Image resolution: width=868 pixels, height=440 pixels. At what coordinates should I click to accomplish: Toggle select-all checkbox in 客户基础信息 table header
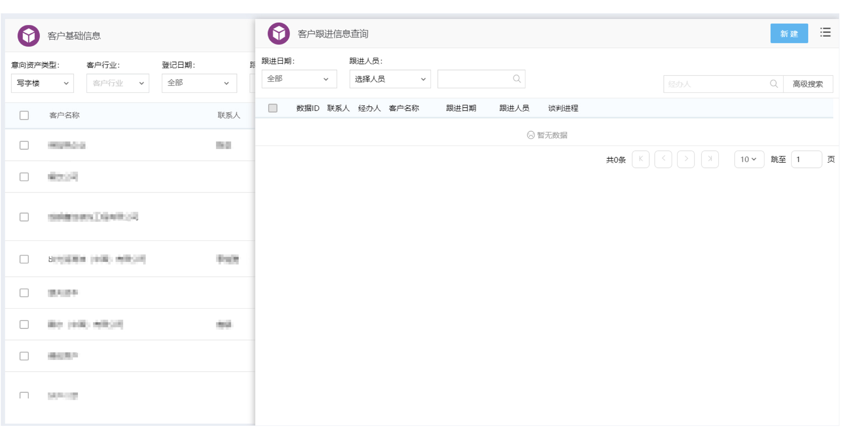(x=24, y=115)
